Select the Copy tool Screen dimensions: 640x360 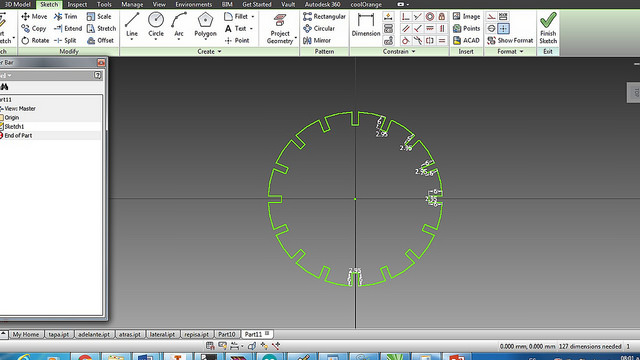point(33,29)
